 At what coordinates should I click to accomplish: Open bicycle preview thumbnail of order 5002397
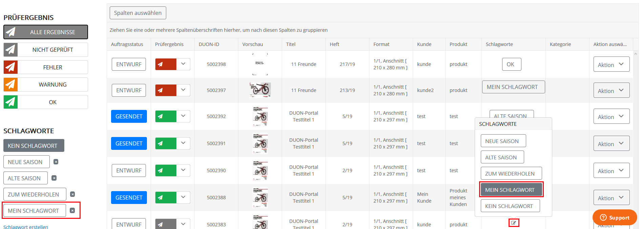click(x=260, y=90)
